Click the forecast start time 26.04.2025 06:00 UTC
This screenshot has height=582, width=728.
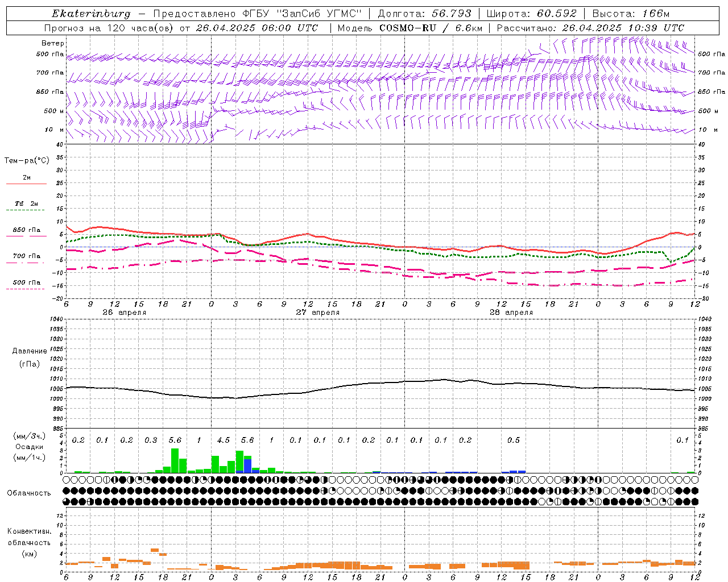click(x=257, y=28)
